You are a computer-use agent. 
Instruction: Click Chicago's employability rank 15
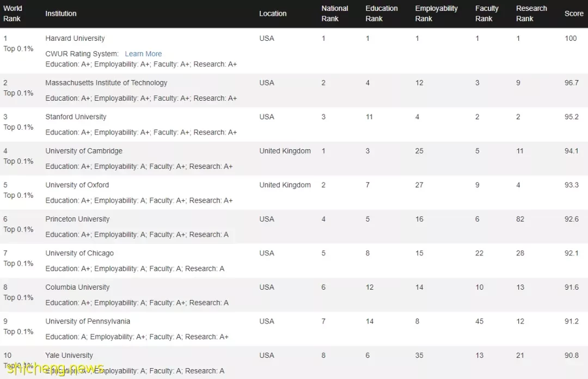[419, 253]
